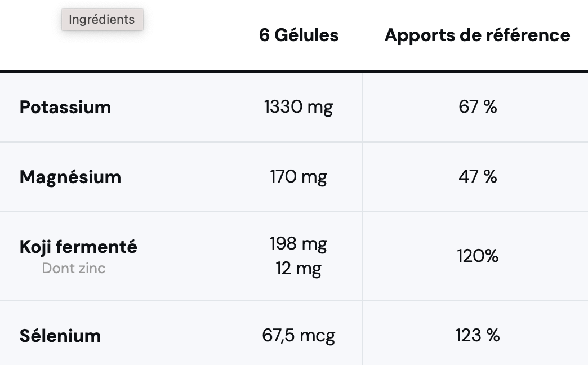Click the 1330 mg potassium value
The width and height of the screenshot is (588, 365).
pyautogui.click(x=299, y=106)
